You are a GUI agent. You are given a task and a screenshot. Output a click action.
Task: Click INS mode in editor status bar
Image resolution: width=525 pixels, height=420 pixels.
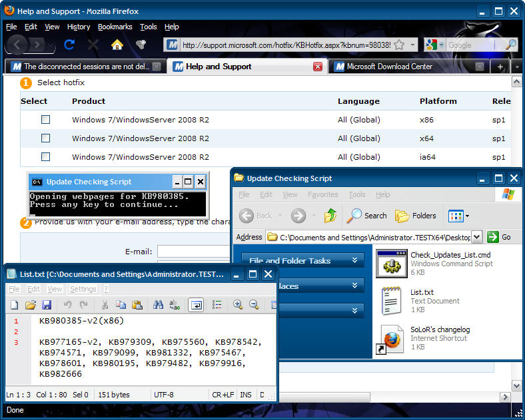(x=245, y=395)
